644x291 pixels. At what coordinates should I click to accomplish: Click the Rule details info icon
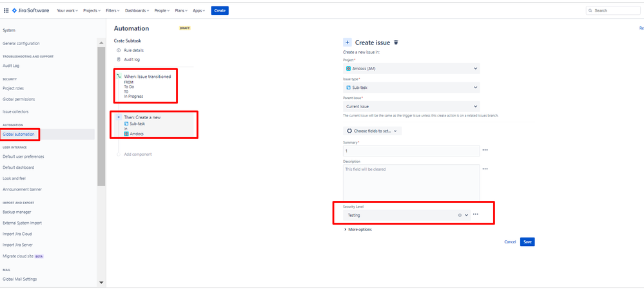(119, 50)
